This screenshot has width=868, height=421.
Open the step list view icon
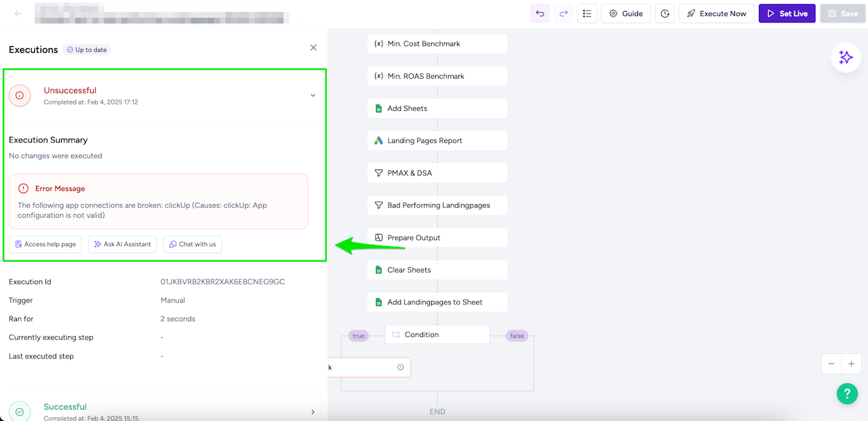(587, 14)
